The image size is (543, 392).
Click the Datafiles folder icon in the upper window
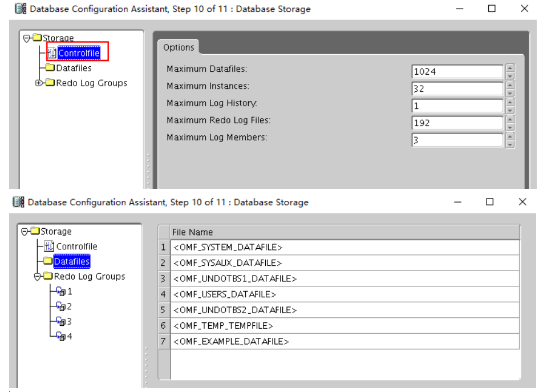pos(50,67)
